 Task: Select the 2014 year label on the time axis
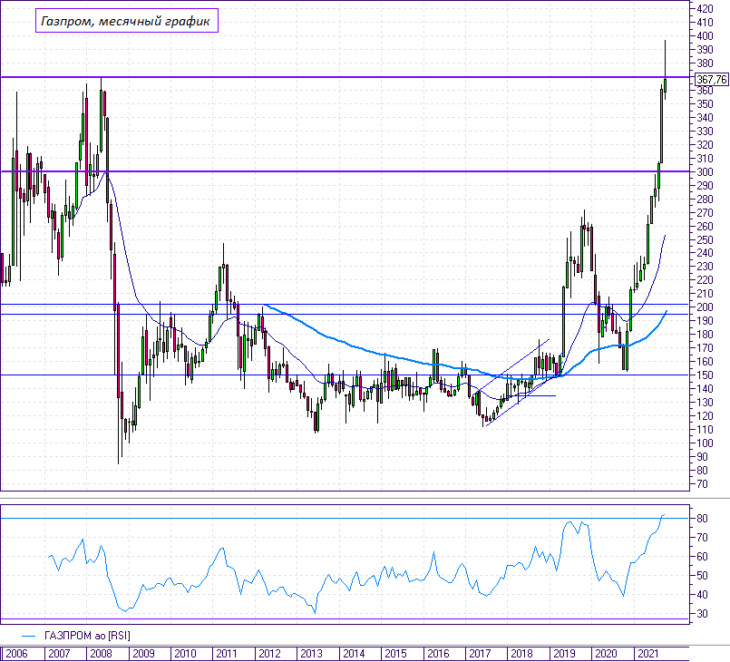click(x=353, y=654)
